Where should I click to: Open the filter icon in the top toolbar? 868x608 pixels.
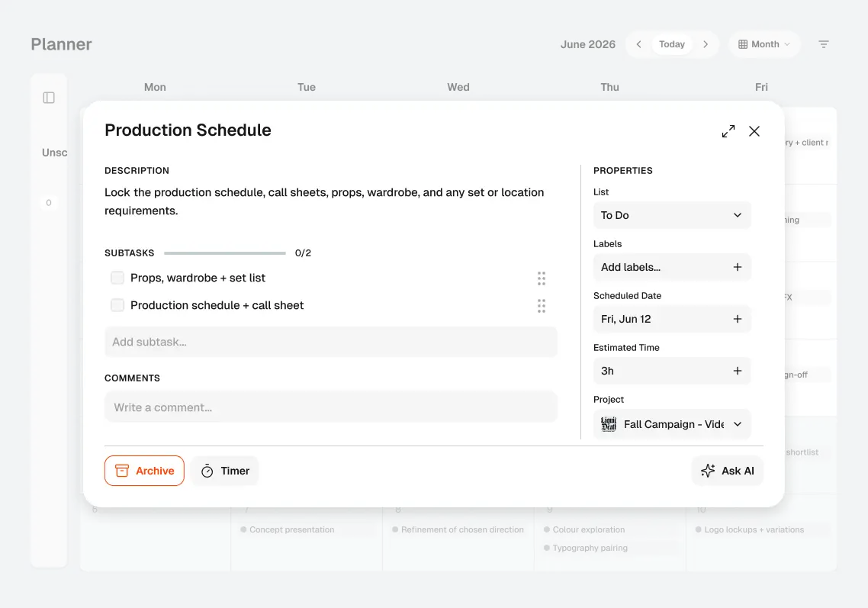(x=824, y=44)
